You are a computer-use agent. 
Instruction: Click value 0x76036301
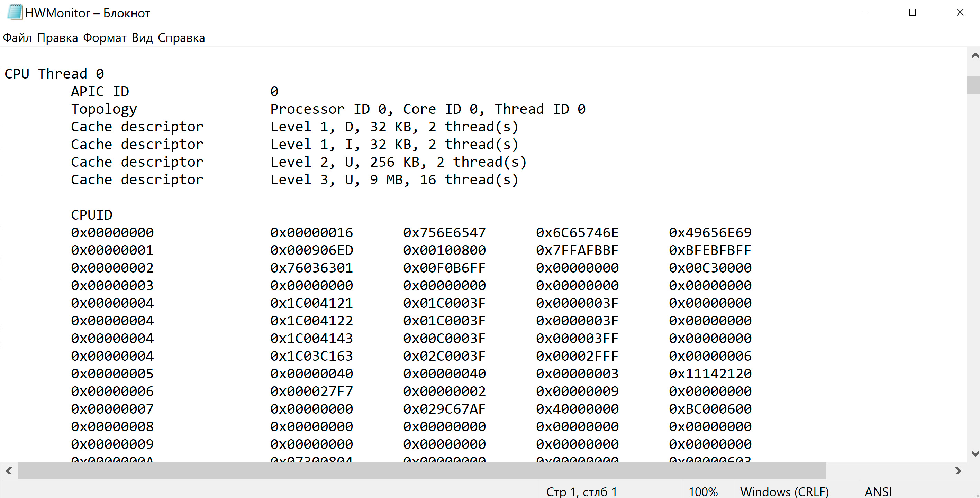[311, 268]
